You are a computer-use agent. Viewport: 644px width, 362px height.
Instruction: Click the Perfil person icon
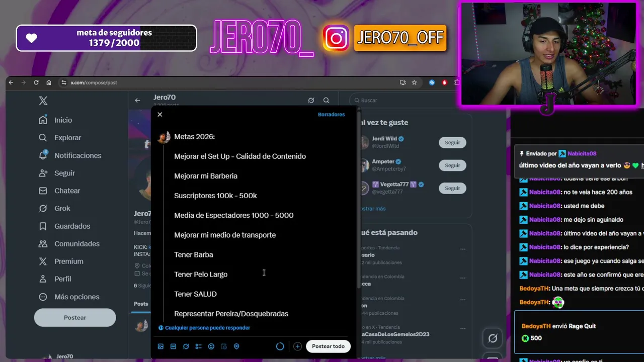point(43,279)
